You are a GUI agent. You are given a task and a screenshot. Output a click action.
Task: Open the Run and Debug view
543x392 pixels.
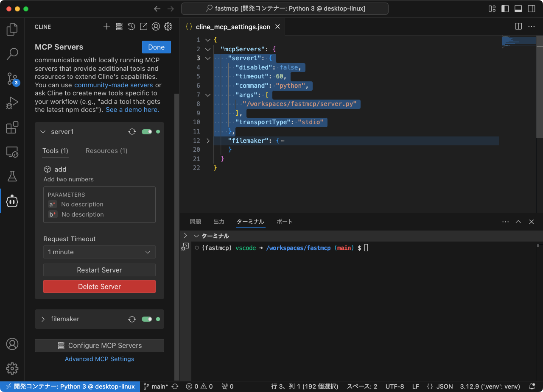coord(12,103)
